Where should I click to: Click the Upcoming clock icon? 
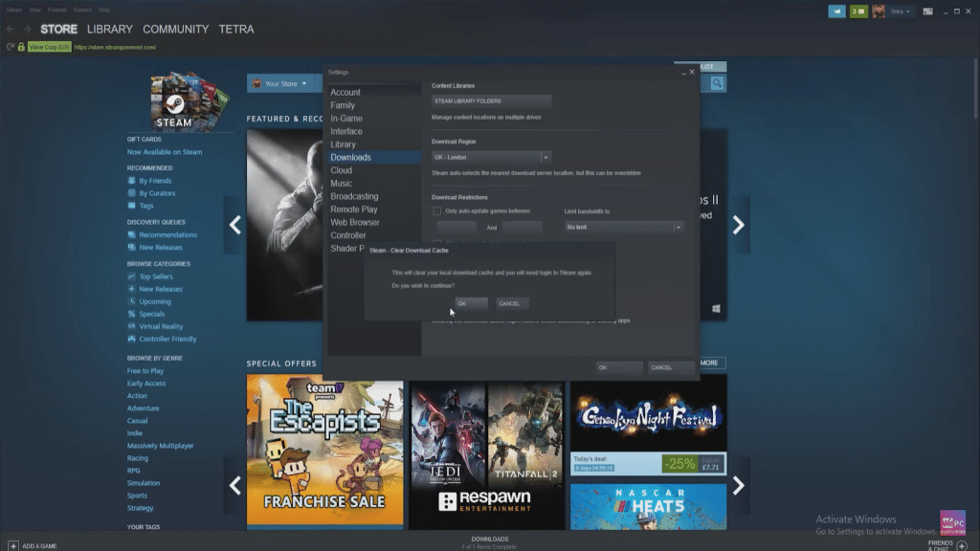point(131,301)
